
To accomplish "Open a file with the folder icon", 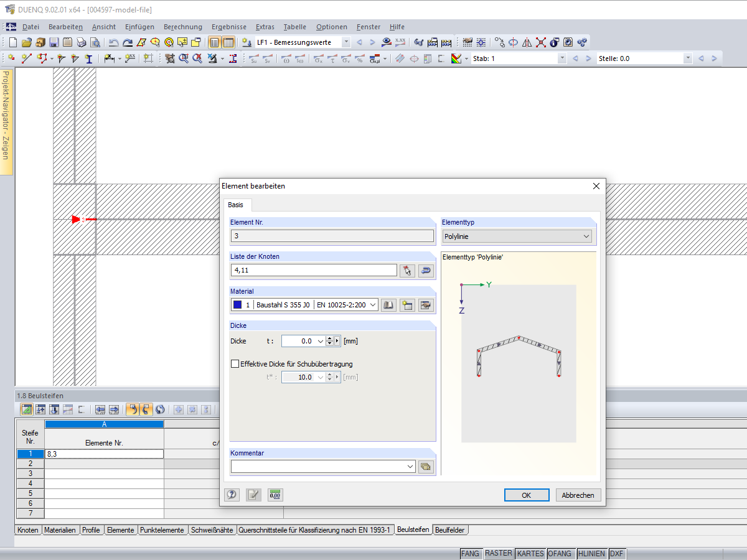I will pos(27,42).
